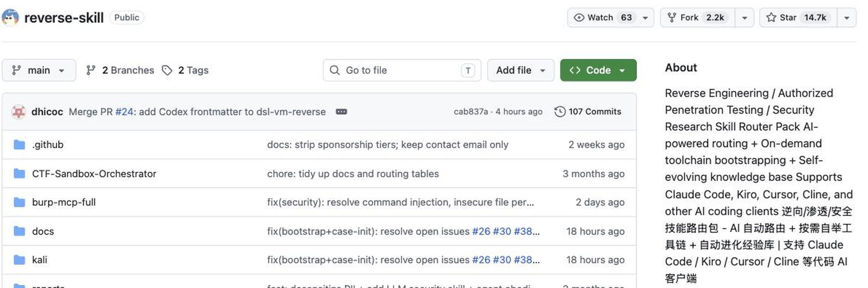868x288 pixels.
Task: Open dhicoc's profile link in commit bar
Action: [47, 112]
